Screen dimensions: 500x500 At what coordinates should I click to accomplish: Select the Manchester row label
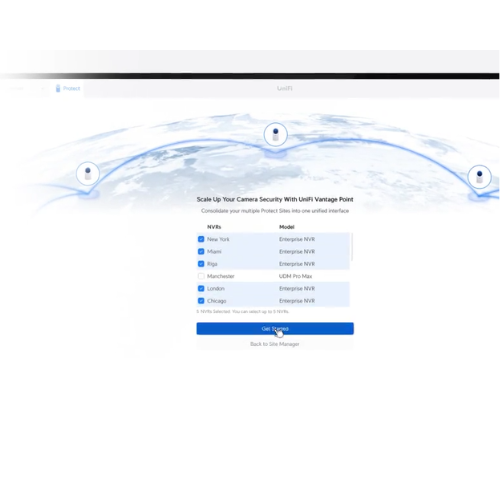221,276
